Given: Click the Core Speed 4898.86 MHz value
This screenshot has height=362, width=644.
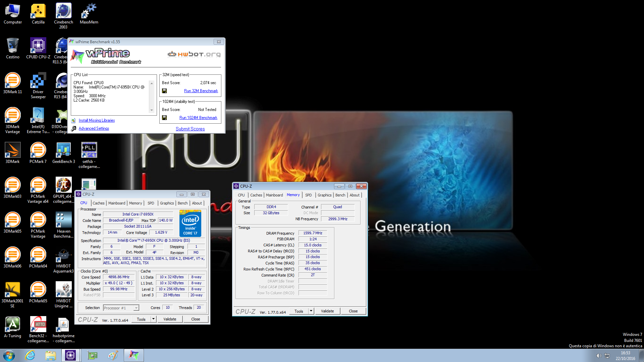Looking at the screenshot, I should tap(119, 277).
